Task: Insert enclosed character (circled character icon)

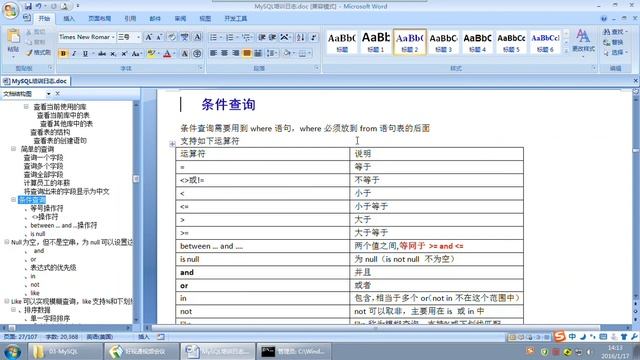Action: pos(197,53)
